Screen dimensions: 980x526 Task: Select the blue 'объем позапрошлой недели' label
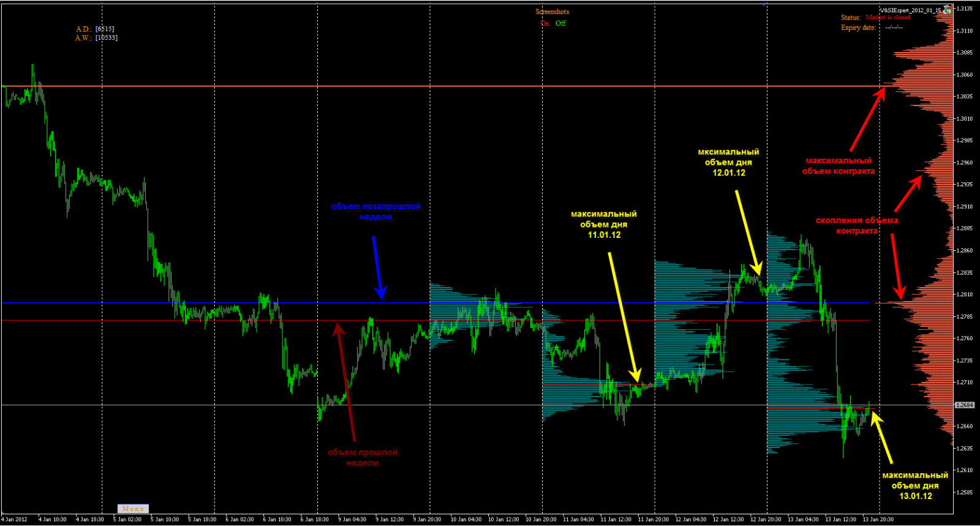click(x=376, y=212)
